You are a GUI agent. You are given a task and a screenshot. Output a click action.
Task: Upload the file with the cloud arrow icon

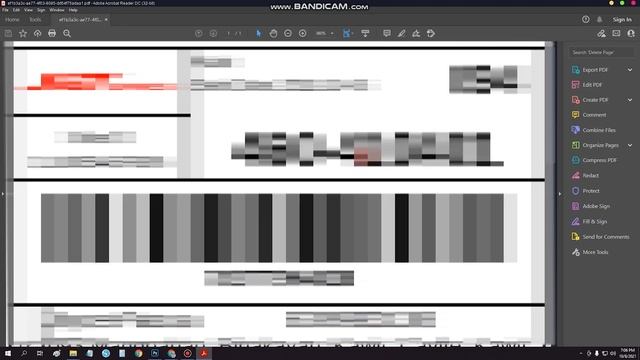click(38, 33)
